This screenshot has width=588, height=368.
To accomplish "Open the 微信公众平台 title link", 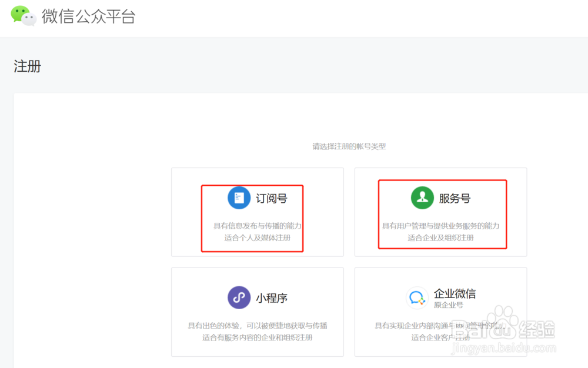I will [89, 16].
